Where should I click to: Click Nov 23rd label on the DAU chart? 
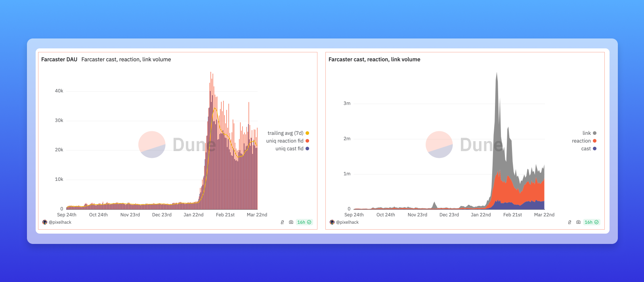pos(130,215)
